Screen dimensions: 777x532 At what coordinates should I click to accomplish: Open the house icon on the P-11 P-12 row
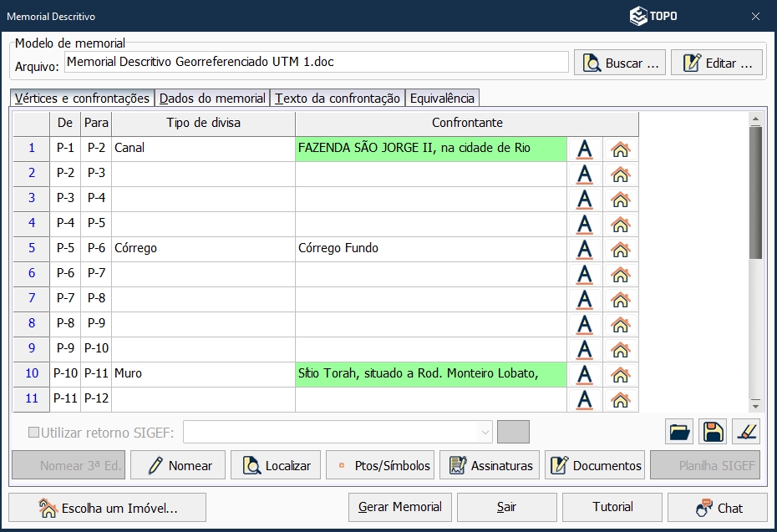618,399
